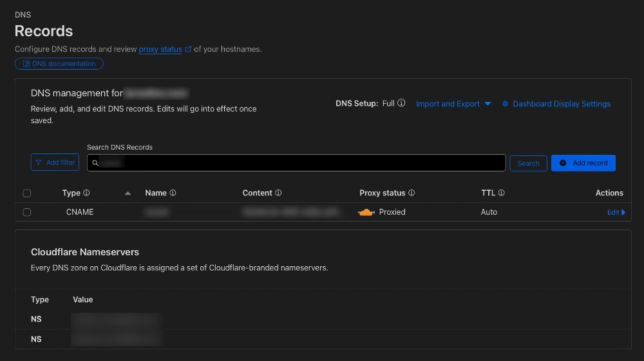Click the Search button
Image resolution: width=644 pixels, height=361 pixels.
pos(528,163)
